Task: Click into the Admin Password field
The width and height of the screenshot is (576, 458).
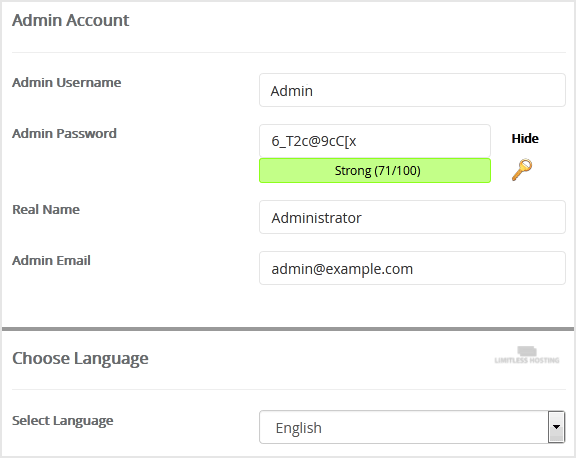Action: [x=375, y=141]
